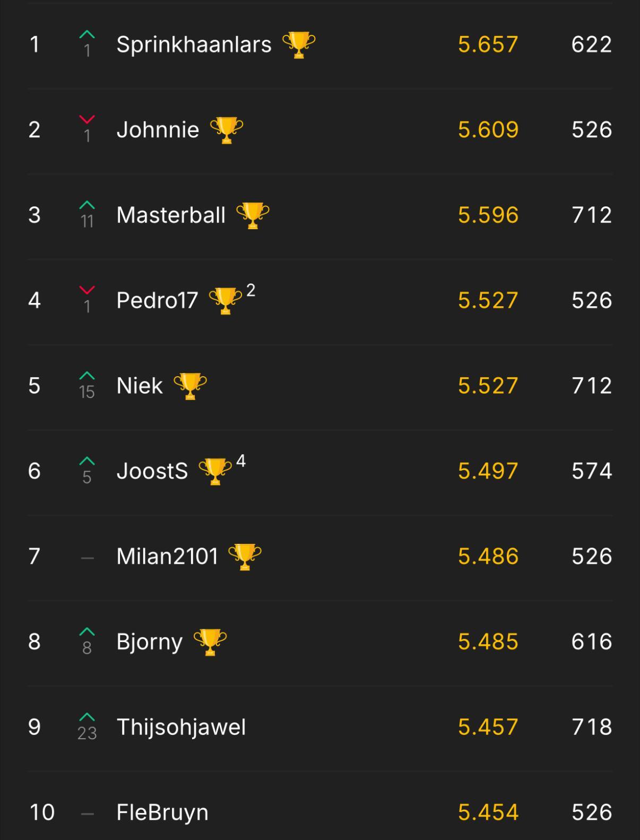Click the trophy icon beside Sprinkhaanlars

299,45
